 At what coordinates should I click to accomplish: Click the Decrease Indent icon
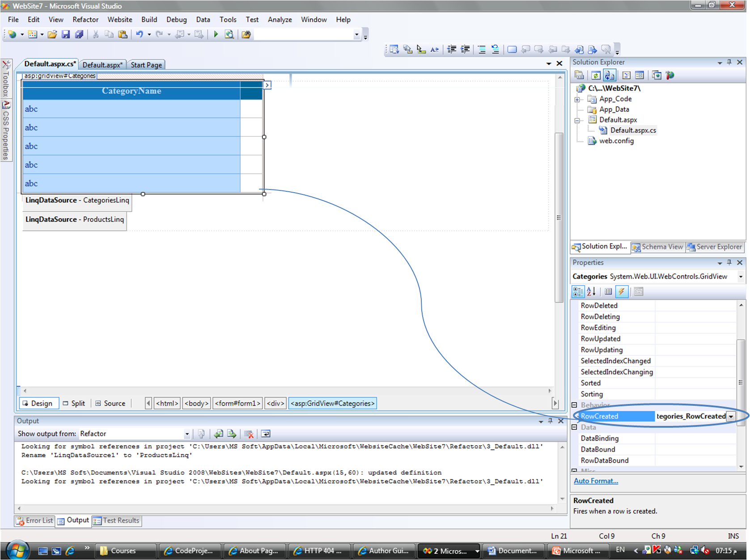(452, 49)
